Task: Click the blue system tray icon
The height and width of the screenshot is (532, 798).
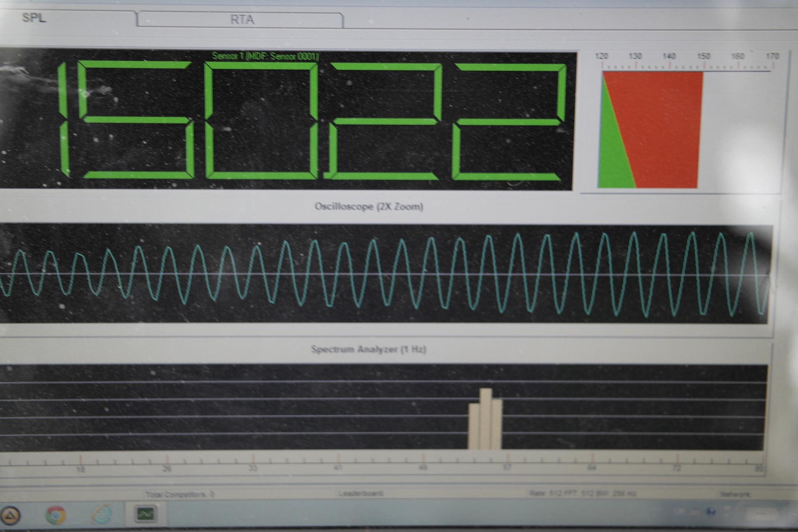Action: (x=711, y=512)
